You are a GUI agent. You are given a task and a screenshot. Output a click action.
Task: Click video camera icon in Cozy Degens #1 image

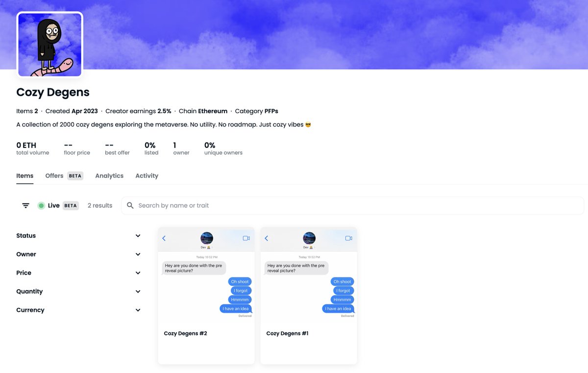pyautogui.click(x=348, y=238)
